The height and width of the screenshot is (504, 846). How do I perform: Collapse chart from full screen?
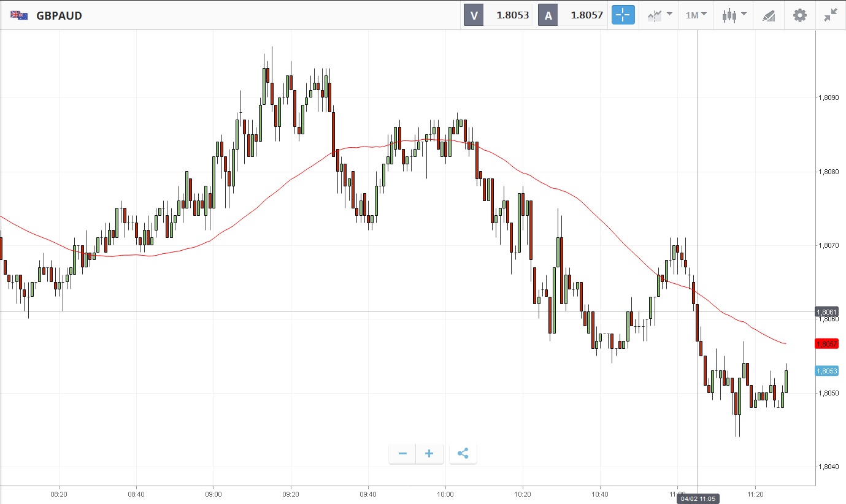tap(831, 15)
